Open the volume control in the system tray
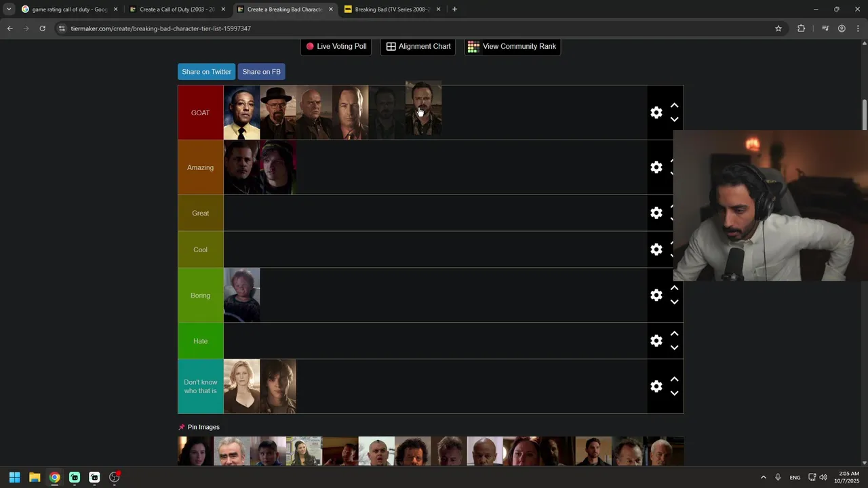 [823, 477]
